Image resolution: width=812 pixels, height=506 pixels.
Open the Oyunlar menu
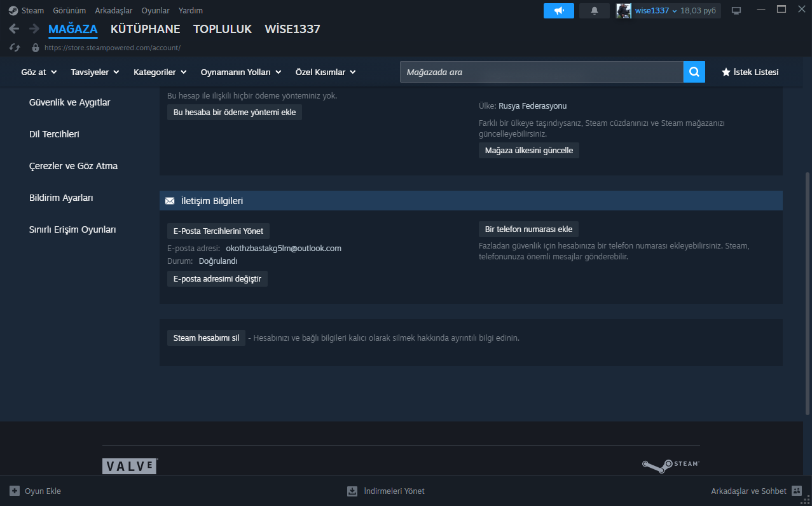pyautogui.click(x=156, y=11)
